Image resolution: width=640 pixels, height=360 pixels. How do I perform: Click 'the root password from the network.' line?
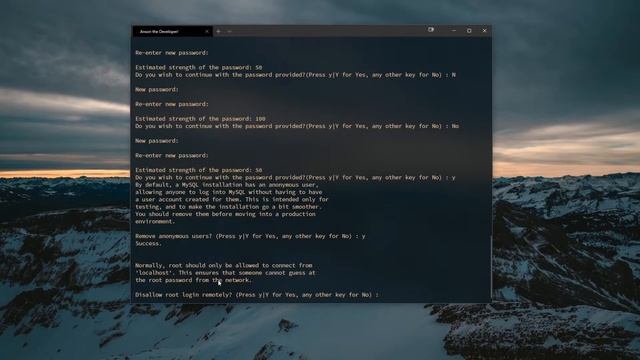point(194,280)
